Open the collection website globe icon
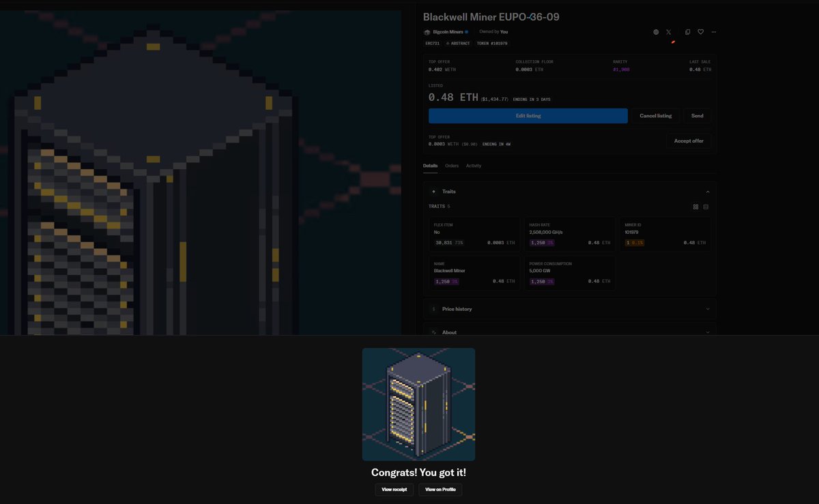The image size is (819, 504). point(655,31)
